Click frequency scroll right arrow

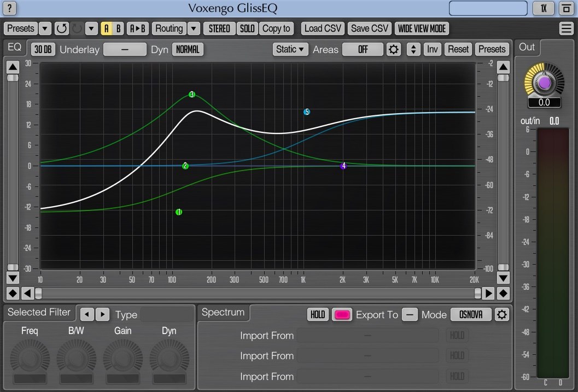488,293
